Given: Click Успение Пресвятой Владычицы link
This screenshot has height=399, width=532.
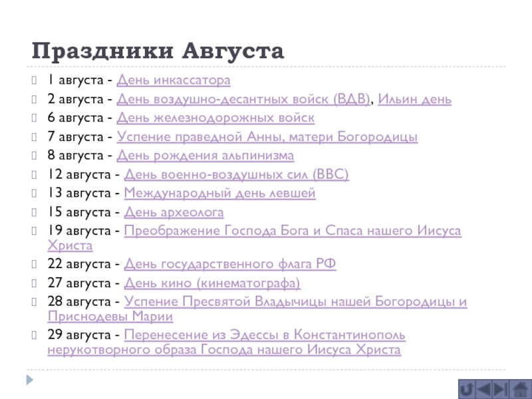Looking at the screenshot, I should pos(295,302).
